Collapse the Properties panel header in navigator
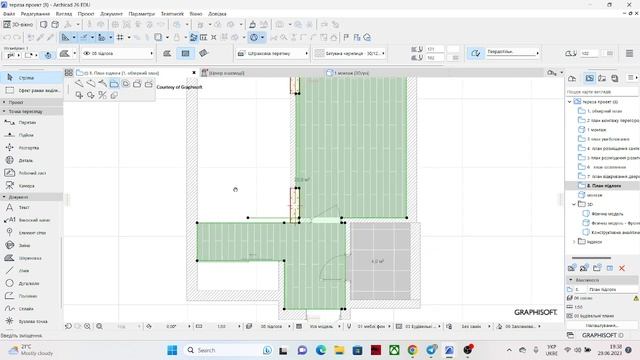The image size is (640, 360). click(x=602, y=280)
